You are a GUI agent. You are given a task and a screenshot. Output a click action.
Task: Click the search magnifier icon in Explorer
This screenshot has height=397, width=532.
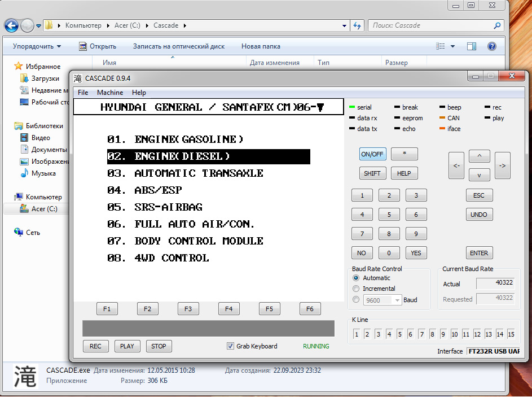[x=497, y=25]
